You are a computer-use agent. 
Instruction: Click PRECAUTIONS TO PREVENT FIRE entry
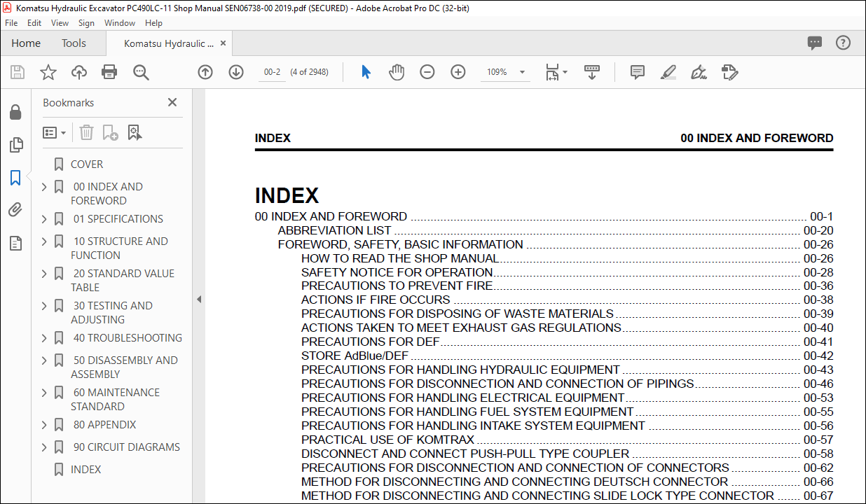(x=397, y=286)
